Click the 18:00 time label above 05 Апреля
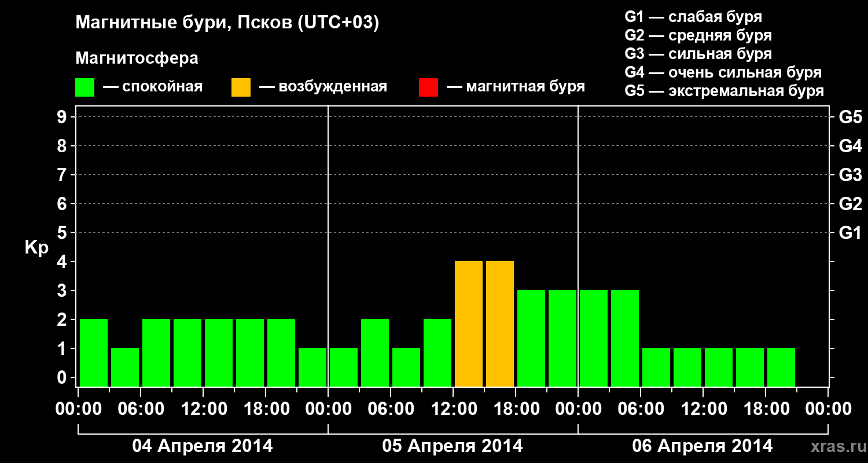The height and width of the screenshot is (463, 868). 516,409
